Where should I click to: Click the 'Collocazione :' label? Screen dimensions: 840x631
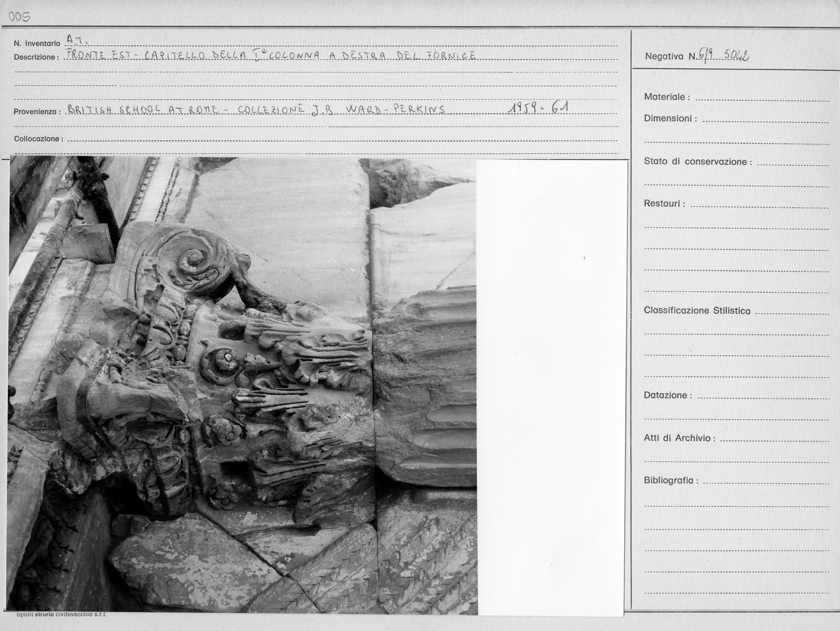pyautogui.click(x=38, y=139)
